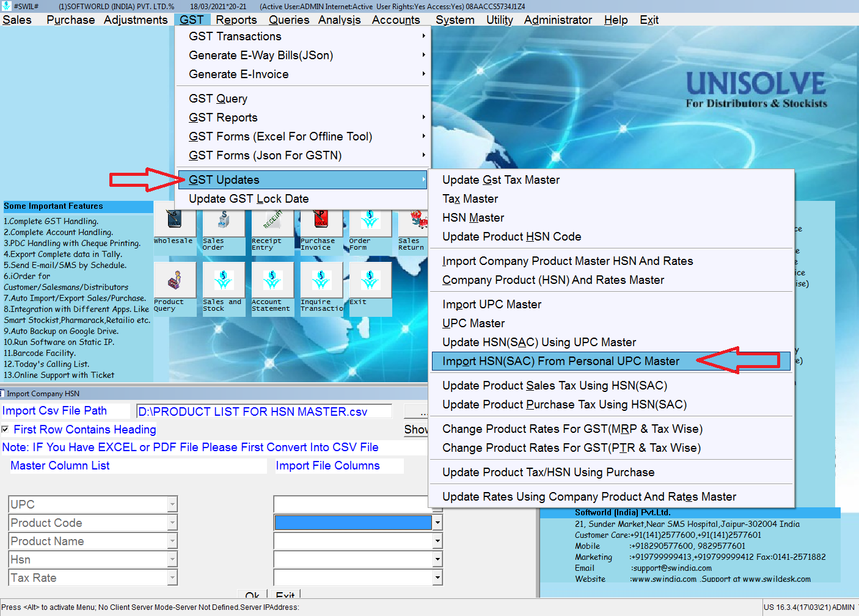The height and width of the screenshot is (616, 859).
Task: Open the Sales and Stock icon
Action: point(224,280)
